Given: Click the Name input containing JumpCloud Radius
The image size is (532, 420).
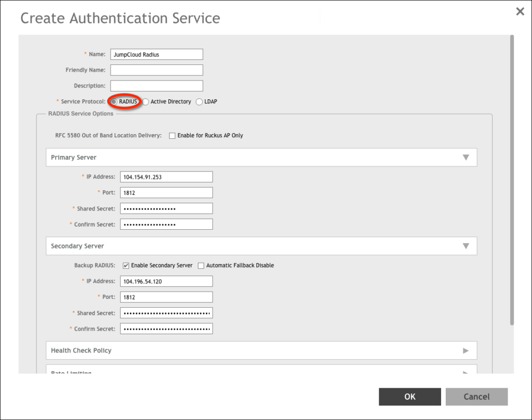Looking at the screenshot, I should (x=156, y=54).
